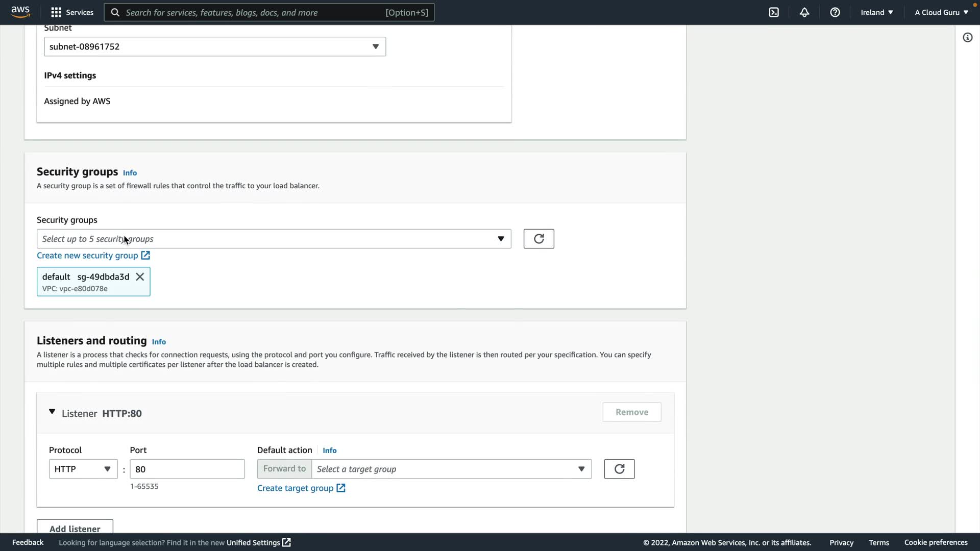Open the HTTP protocol dropdown
Viewport: 980px width, 551px height.
[x=83, y=469]
